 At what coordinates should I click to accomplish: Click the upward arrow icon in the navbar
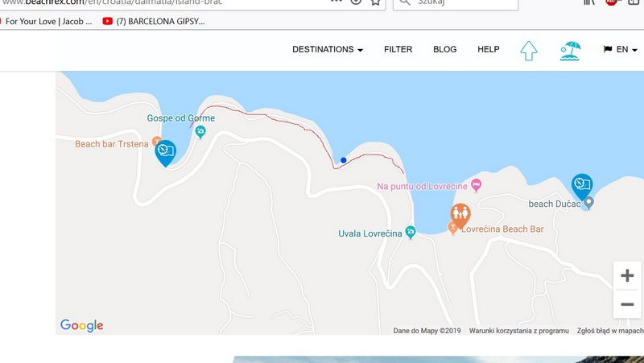coord(528,50)
